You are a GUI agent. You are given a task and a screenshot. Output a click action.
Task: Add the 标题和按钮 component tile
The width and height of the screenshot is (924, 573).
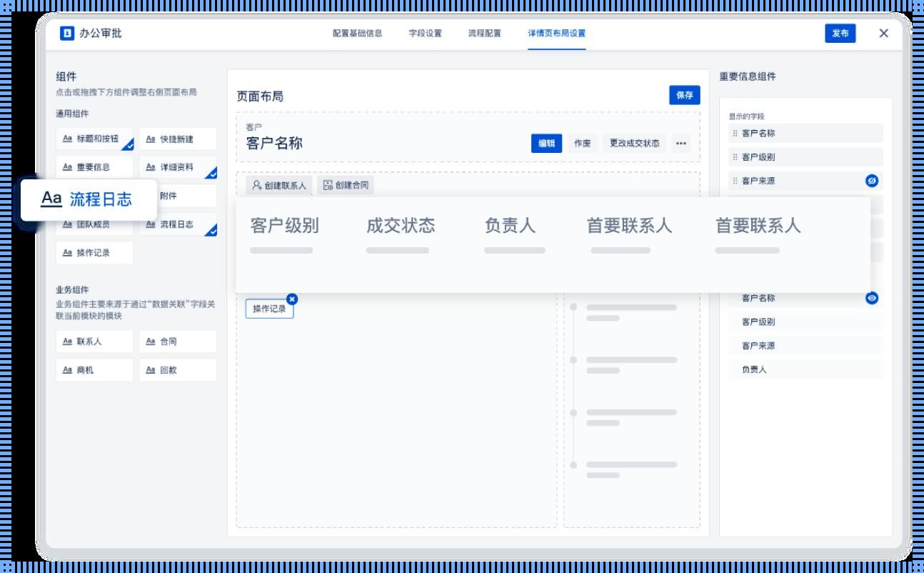pos(94,139)
